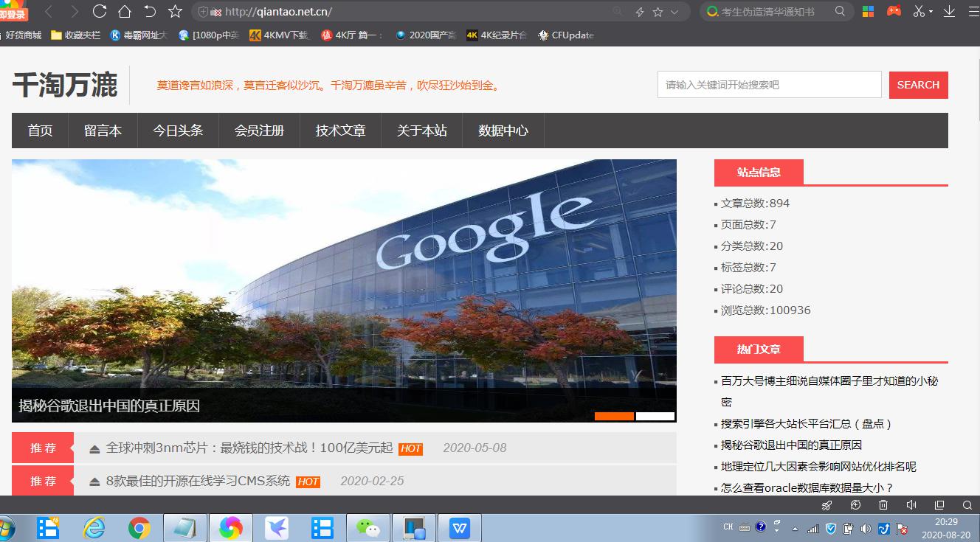Click the scissors screenshot tool icon
This screenshot has width=980, height=542.
pos(919,11)
